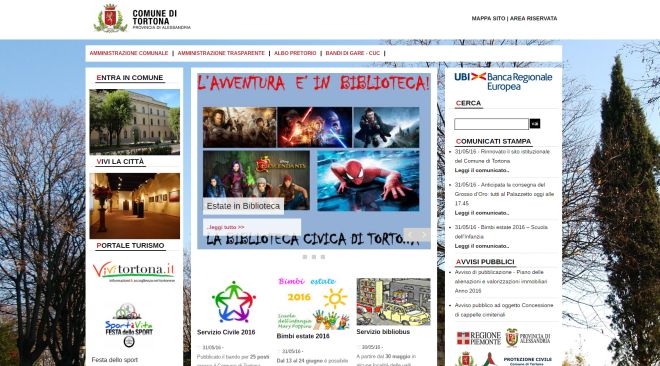Open the Bimbi estate 2016 article title

pyautogui.click(x=303, y=336)
